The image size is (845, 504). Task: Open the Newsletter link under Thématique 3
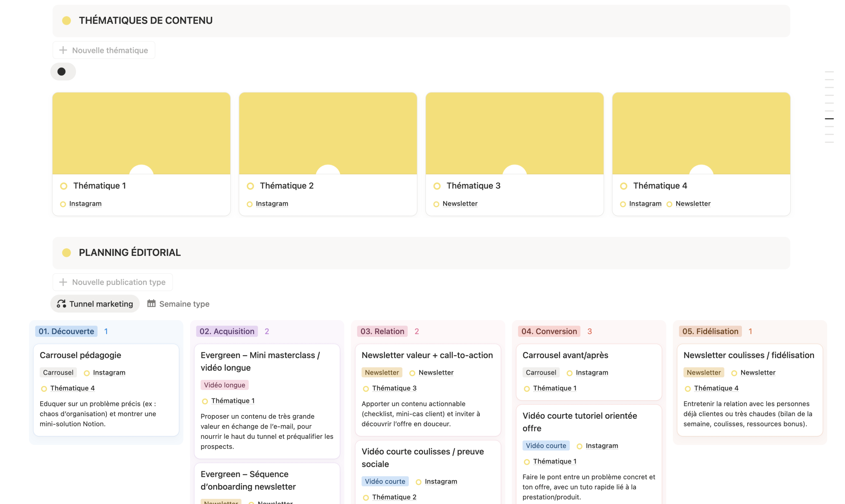(460, 204)
